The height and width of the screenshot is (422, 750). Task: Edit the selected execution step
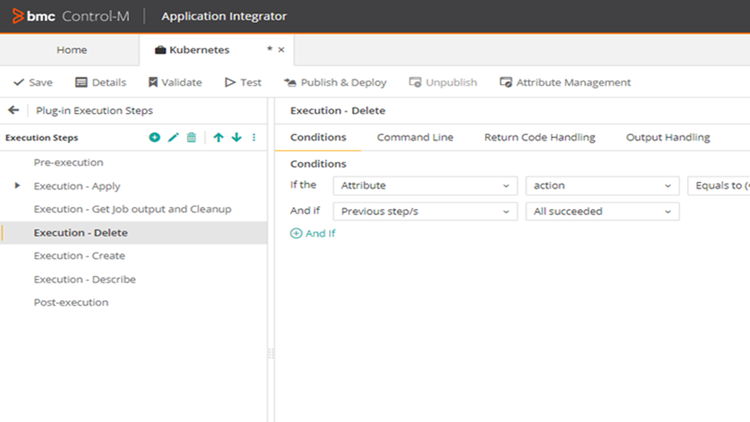point(173,137)
